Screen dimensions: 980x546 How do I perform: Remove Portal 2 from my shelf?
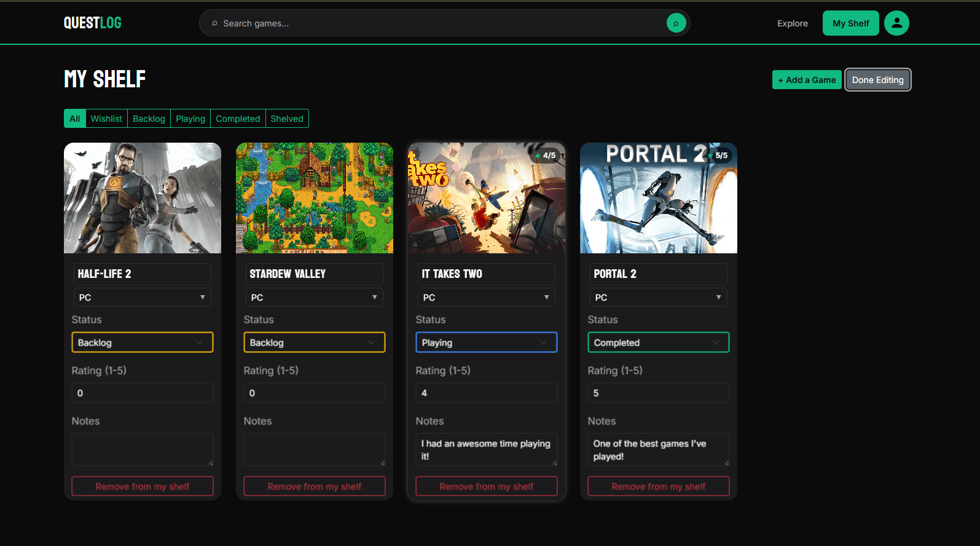tap(659, 486)
